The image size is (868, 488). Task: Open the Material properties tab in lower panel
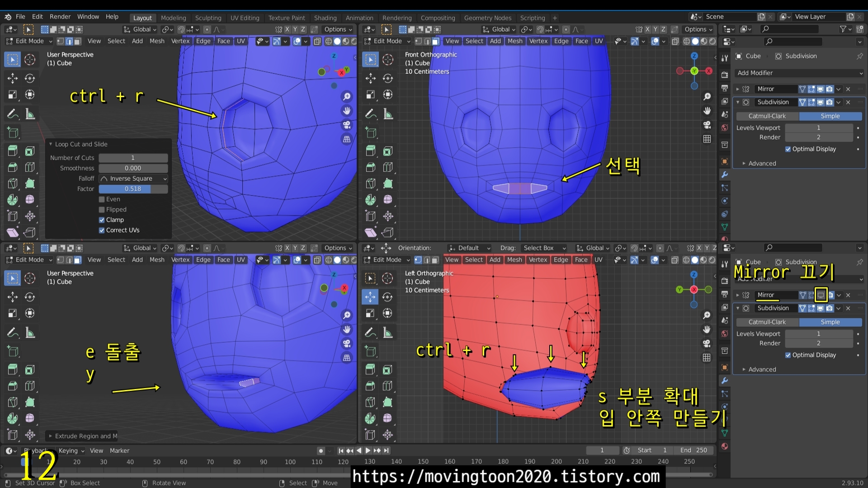point(725,446)
